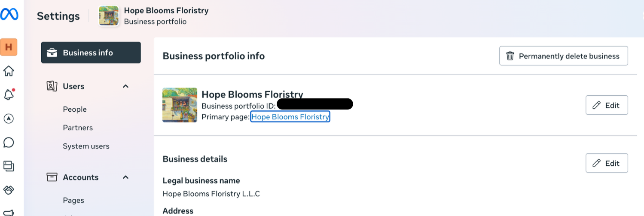Open the chat bubble Inbox icon
The width and height of the screenshot is (644, 216).
tap(9, 143)
